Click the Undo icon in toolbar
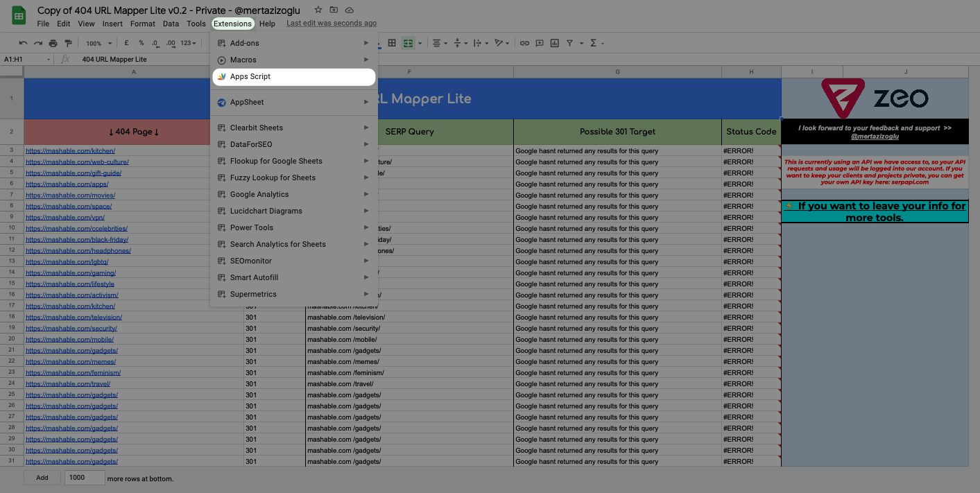The image size is (980, 493). pos(23,43)
